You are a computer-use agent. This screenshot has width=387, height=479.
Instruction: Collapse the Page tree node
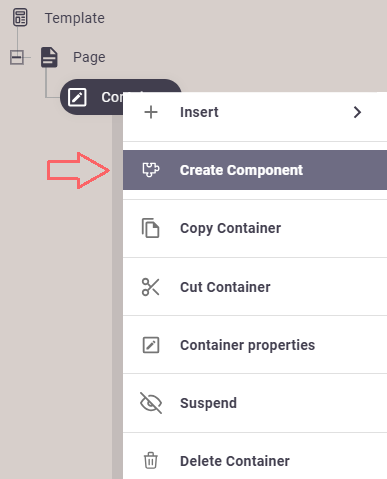17,57
